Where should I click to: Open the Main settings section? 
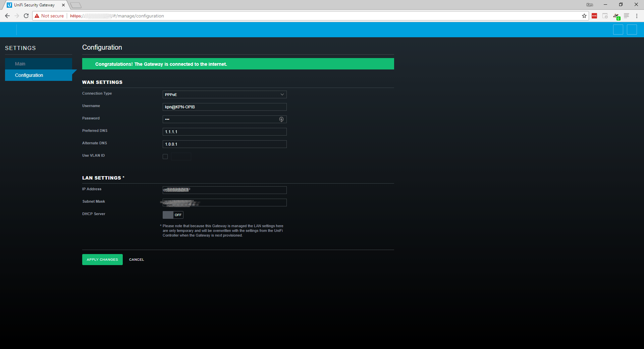pyautogui.click(x=39, y=64)
